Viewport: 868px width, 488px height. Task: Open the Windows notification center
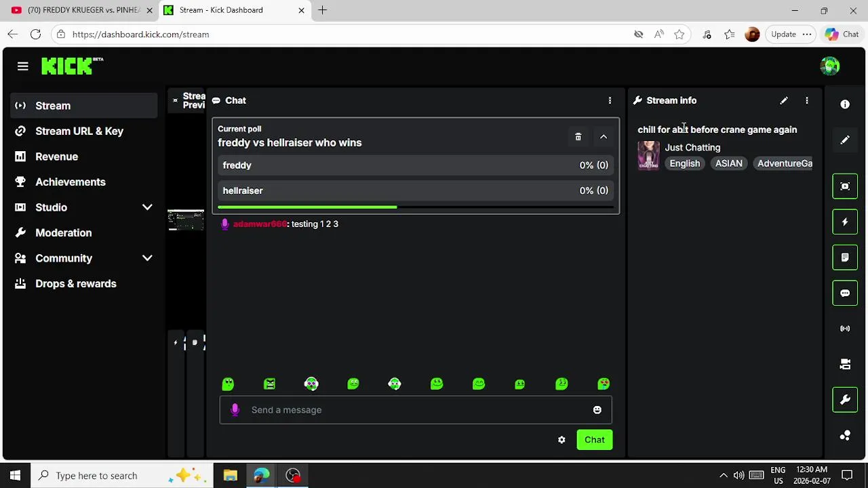pyautogui.click(x=847, y=475)
